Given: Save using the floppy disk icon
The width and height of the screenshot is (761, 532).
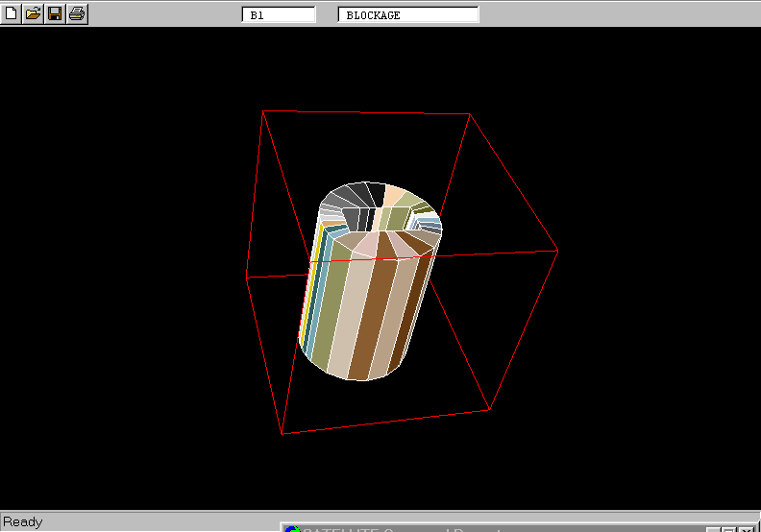Looking at the screenshot, I should tap(55, 13).
